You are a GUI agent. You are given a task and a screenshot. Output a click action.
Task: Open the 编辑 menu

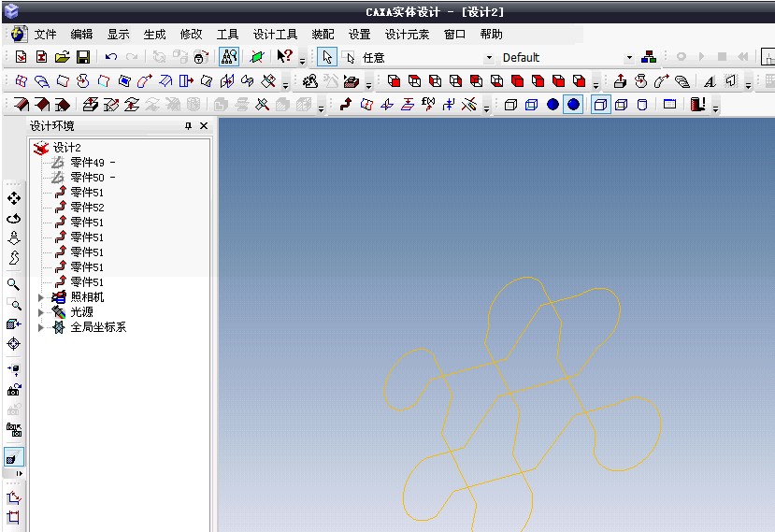(81, 35)
